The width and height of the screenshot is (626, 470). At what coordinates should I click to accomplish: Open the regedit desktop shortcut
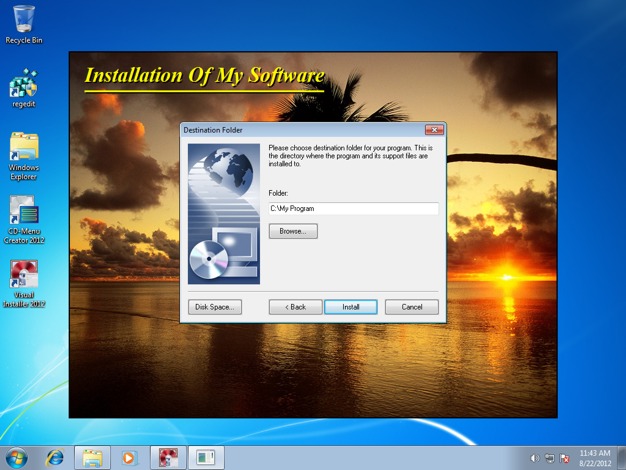[x=24, y=88]
